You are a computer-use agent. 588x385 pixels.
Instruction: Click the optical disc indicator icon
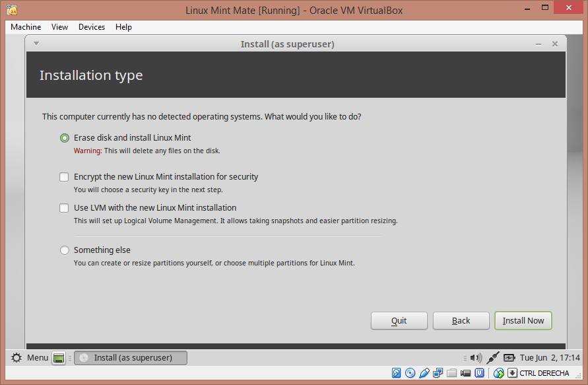[410, 373]
